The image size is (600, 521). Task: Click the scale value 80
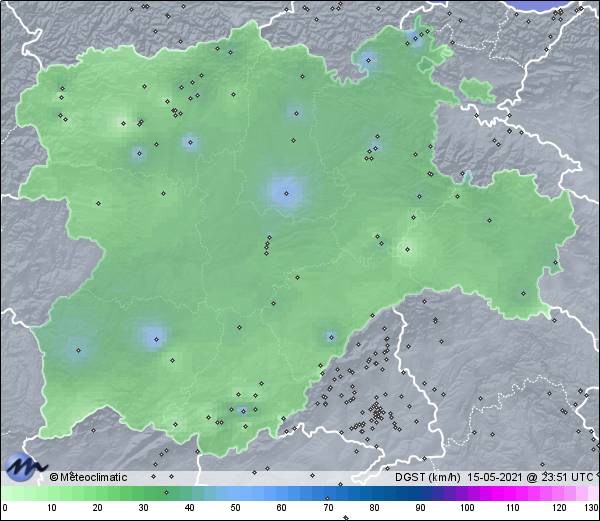tap(374, 508)
